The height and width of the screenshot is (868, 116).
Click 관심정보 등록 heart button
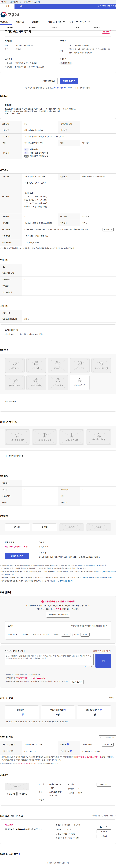[x=48, y=81]
